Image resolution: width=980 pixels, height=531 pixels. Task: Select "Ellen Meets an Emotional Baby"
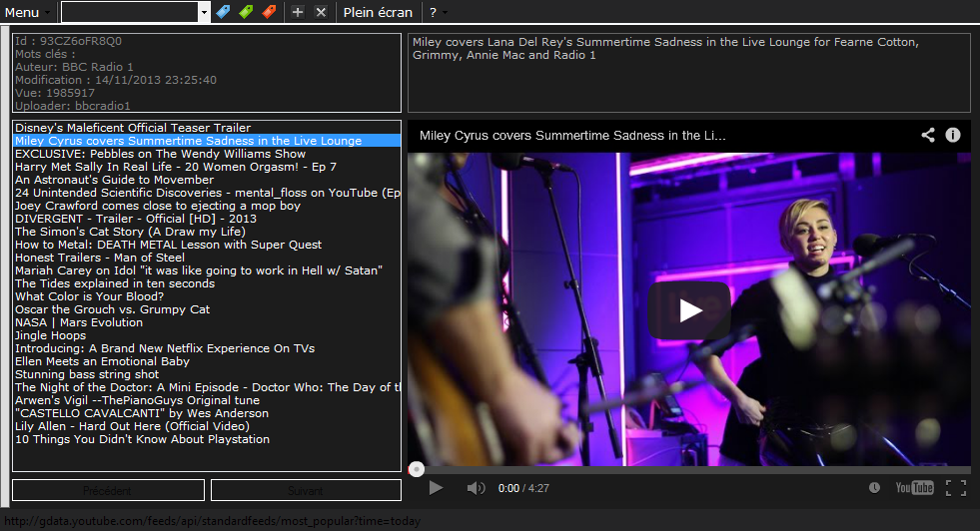pos(207,361)
